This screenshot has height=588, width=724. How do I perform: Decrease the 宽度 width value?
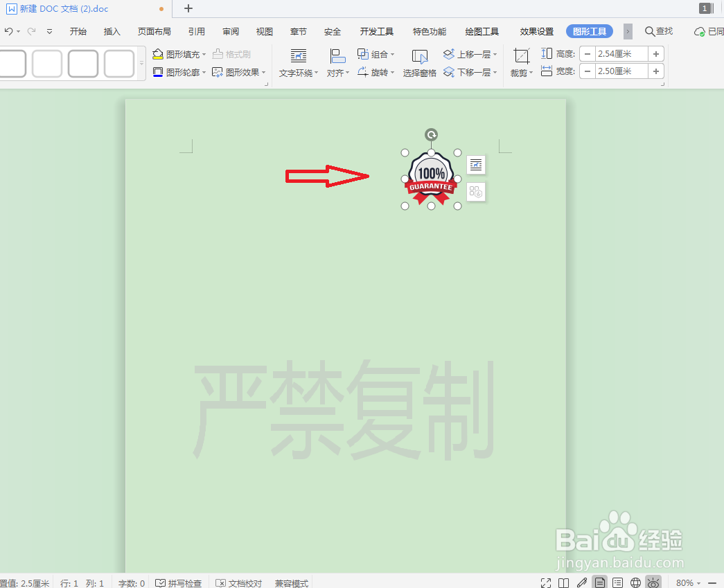pos(588,71)
